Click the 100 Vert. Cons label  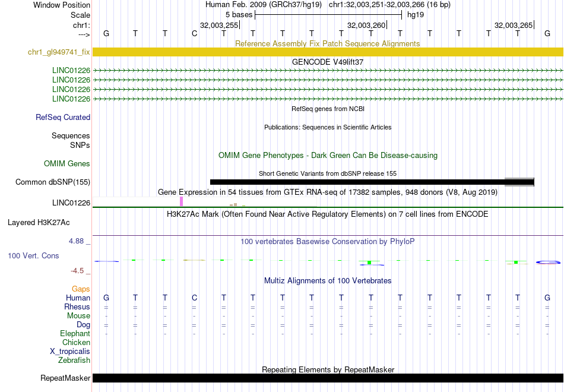[33, 255]
